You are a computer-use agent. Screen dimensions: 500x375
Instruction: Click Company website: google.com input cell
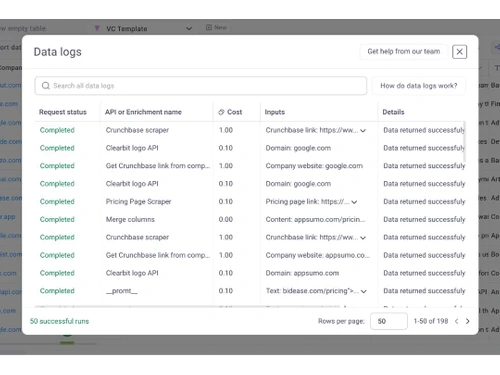314,166
